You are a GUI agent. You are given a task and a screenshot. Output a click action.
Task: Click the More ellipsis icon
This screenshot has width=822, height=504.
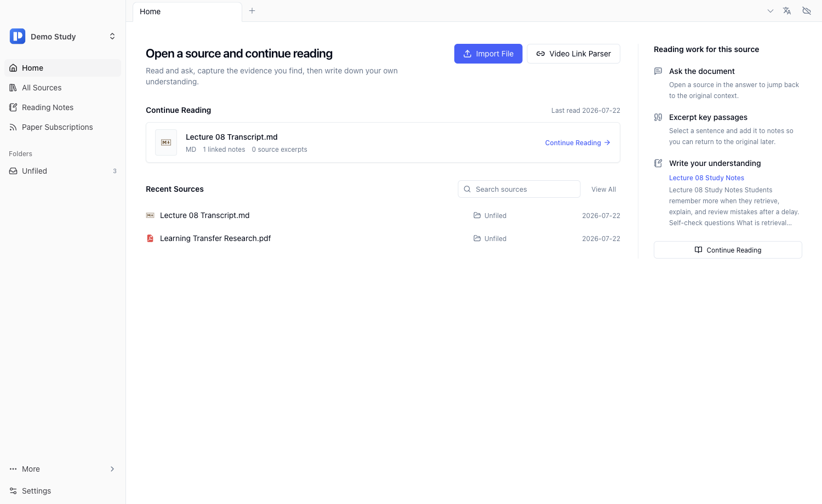[13, 469]
